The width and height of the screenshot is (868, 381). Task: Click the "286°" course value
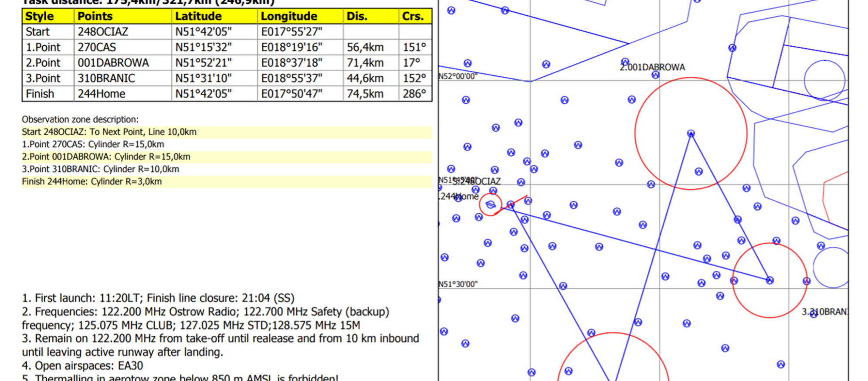pos(414,94)
